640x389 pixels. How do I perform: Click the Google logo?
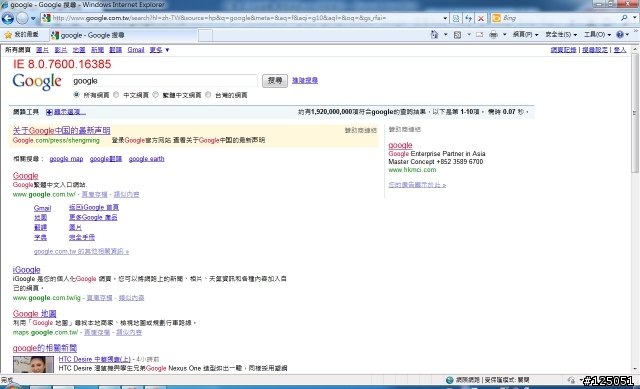coord(37,82)
